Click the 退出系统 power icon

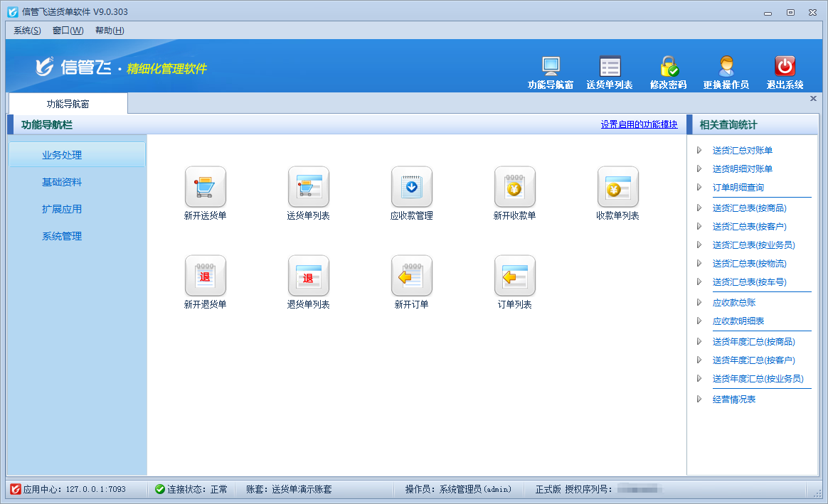[785, 67]
